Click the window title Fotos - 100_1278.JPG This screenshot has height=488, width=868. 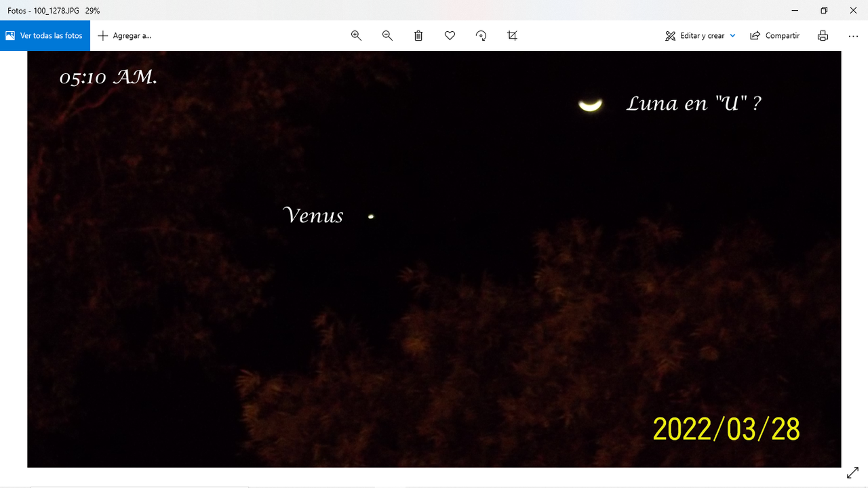click(44, 11)
